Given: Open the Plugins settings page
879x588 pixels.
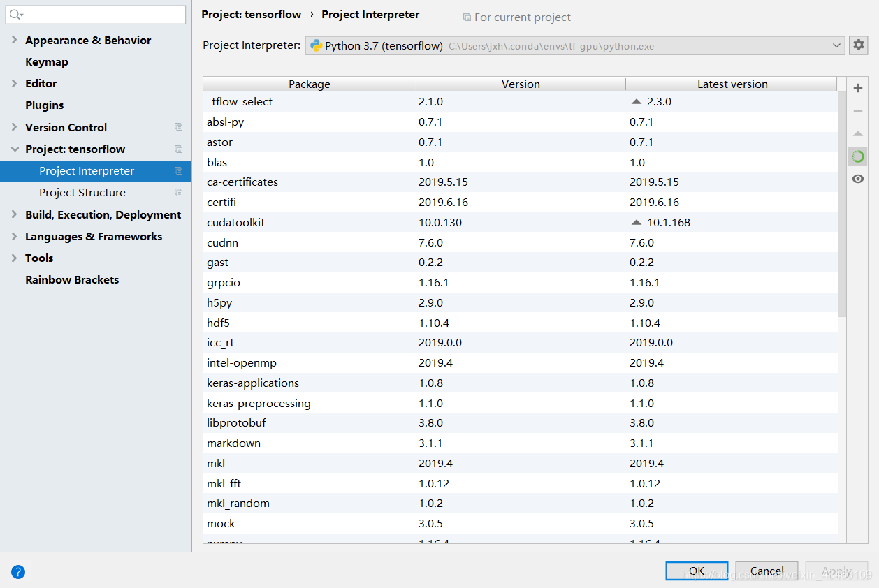Looking at the screenshot, I should coord(44,105).
